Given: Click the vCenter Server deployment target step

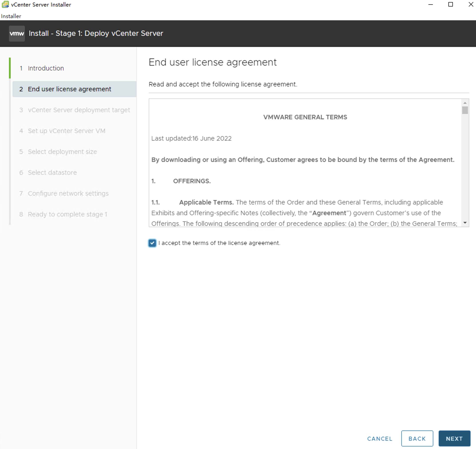Looking at the screenshot, I should (78, 110).
